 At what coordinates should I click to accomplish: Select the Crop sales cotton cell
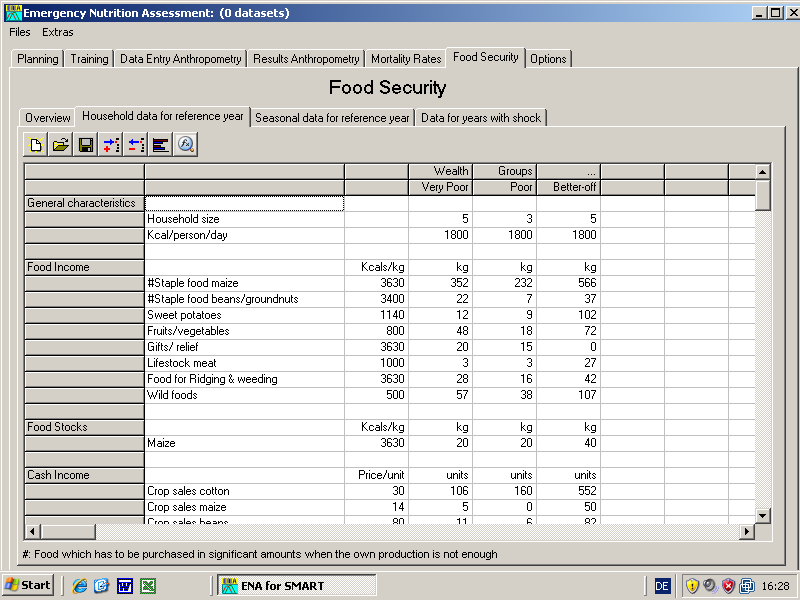coord(244,491)
